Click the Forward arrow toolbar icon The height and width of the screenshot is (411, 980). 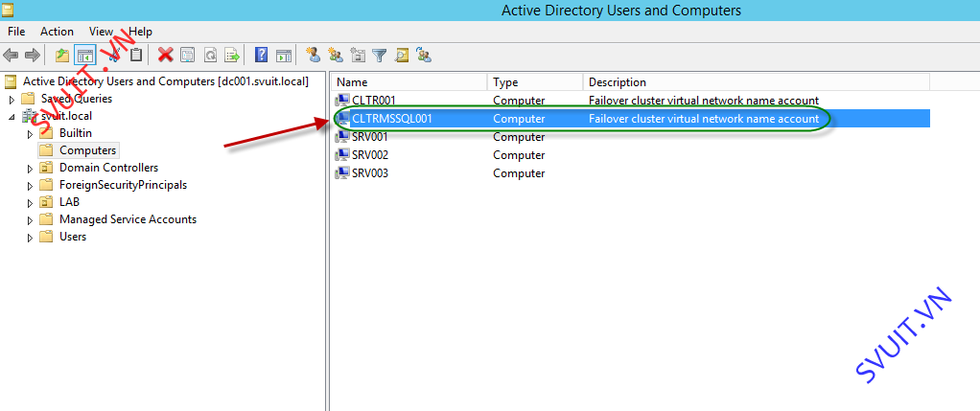point(32,55)
